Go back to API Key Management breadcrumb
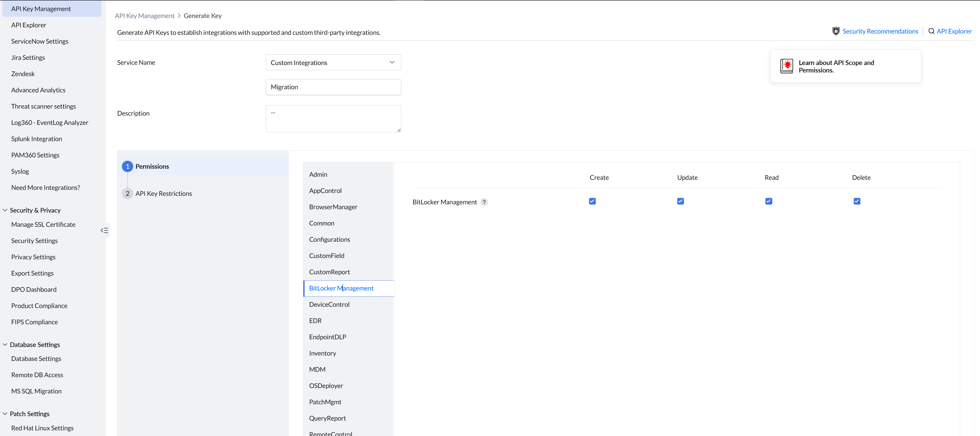 (145, 16)
